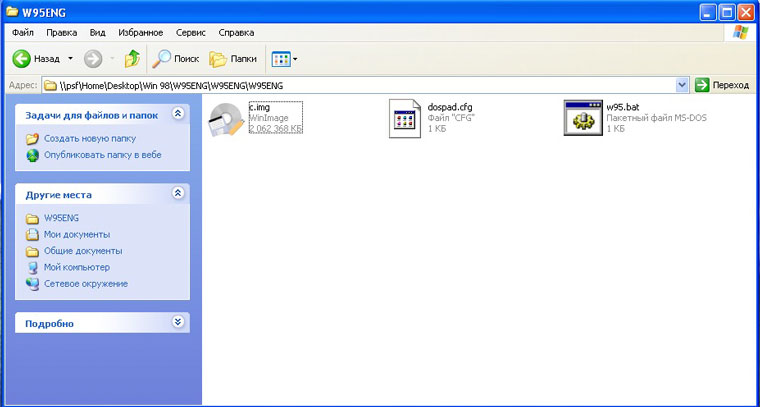Viewport: 760px width, 407px height.
Task: Open the Views icon dropdown
Action: pos(285,59)
